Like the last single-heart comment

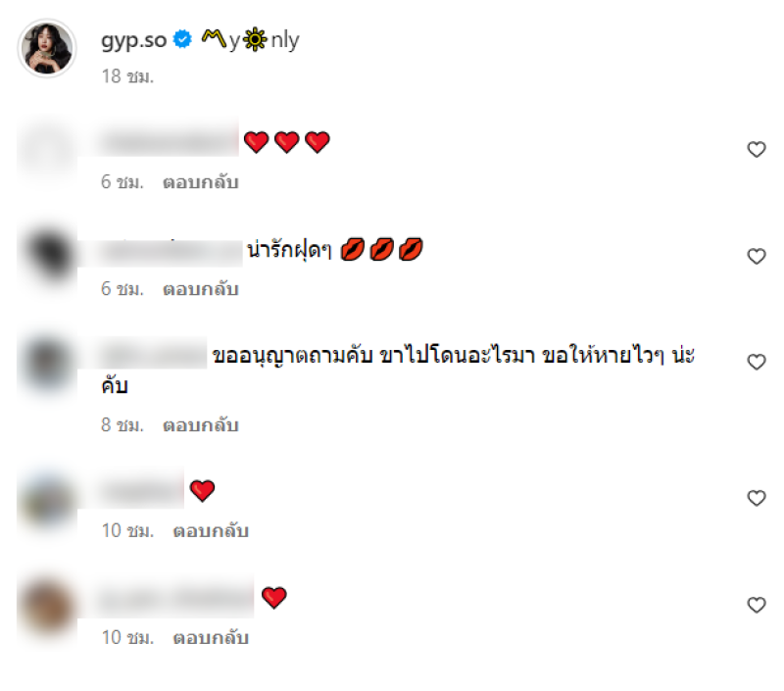point(756,605)
